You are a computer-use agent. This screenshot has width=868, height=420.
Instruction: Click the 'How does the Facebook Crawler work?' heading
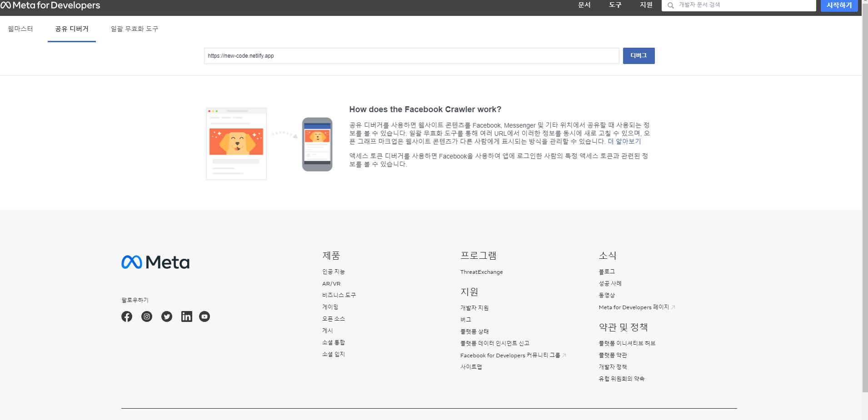[x=425, y=109]
